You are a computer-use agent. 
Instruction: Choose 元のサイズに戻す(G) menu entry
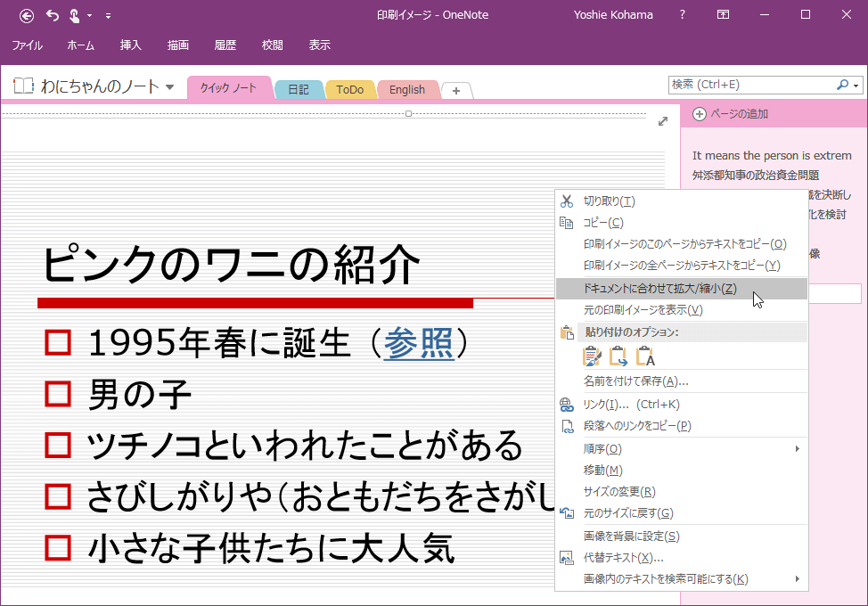point(681,513)
